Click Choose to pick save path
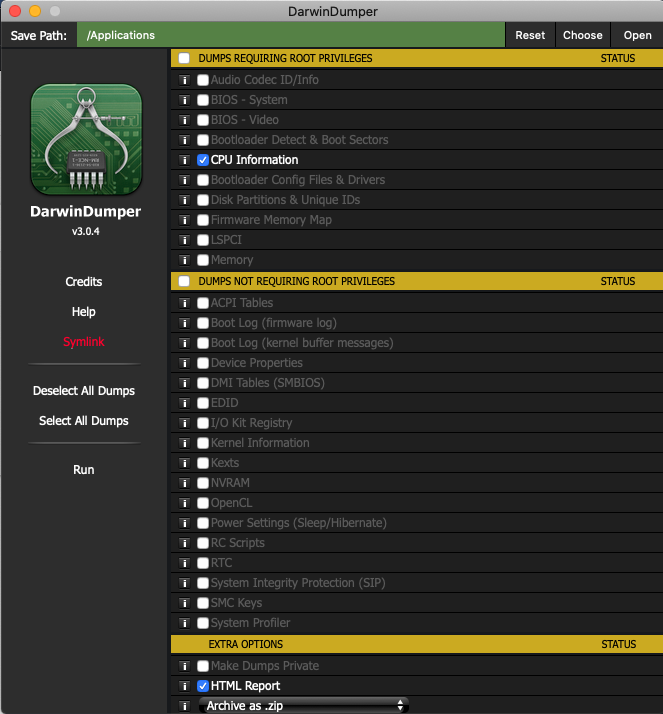This screenshot has height=714, width=663. pyautogui.click(x=583, y=35)
